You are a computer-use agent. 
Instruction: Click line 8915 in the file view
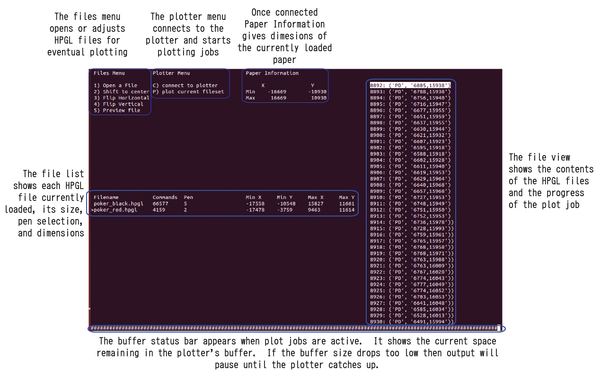(412, 229)
